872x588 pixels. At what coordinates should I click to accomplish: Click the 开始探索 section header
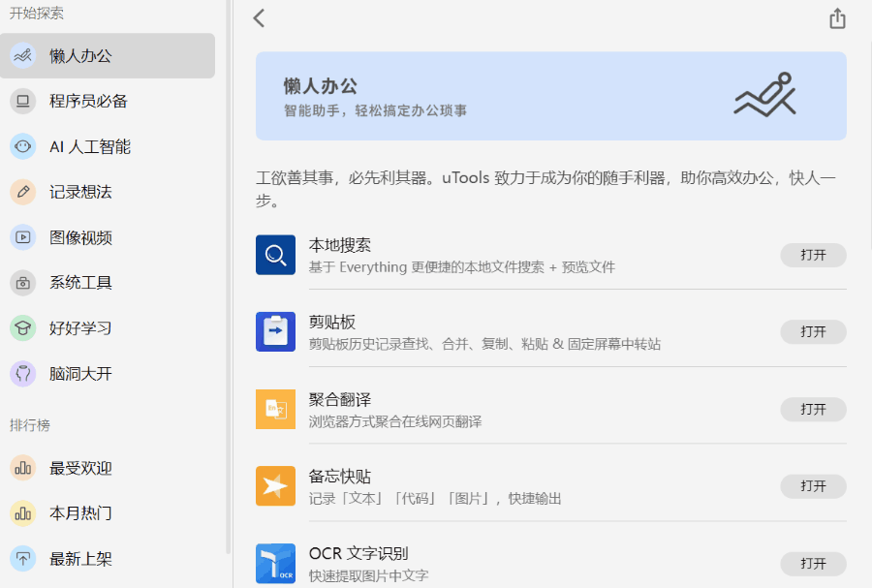click(37, 14)
